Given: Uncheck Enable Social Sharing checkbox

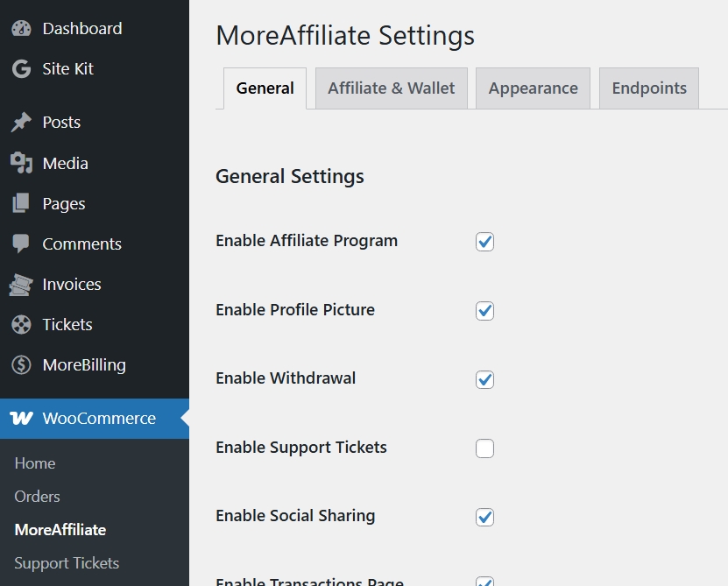Looking at the screenshot, I should point(484,517).
